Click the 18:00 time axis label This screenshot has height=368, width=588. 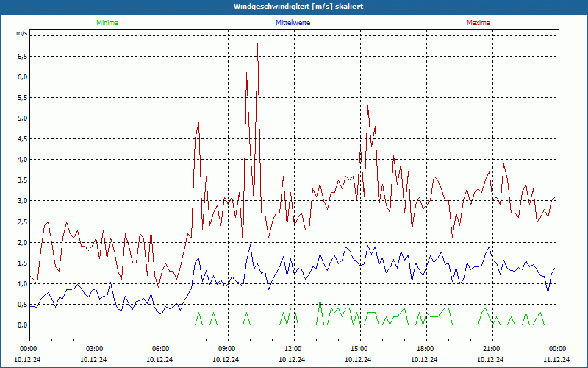(x=425, y=349)
